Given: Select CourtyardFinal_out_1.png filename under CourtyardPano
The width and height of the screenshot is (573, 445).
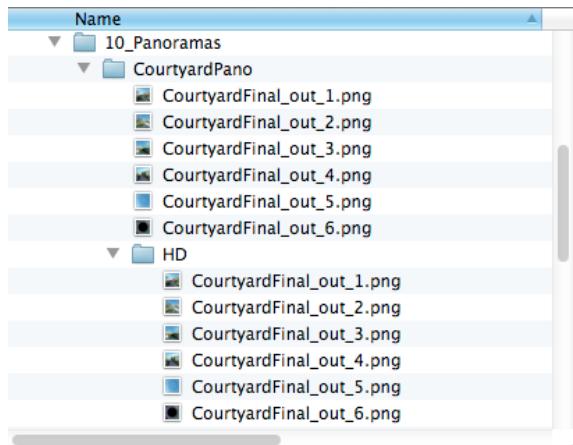Looking at the screenshot, I should click(267, 96).
